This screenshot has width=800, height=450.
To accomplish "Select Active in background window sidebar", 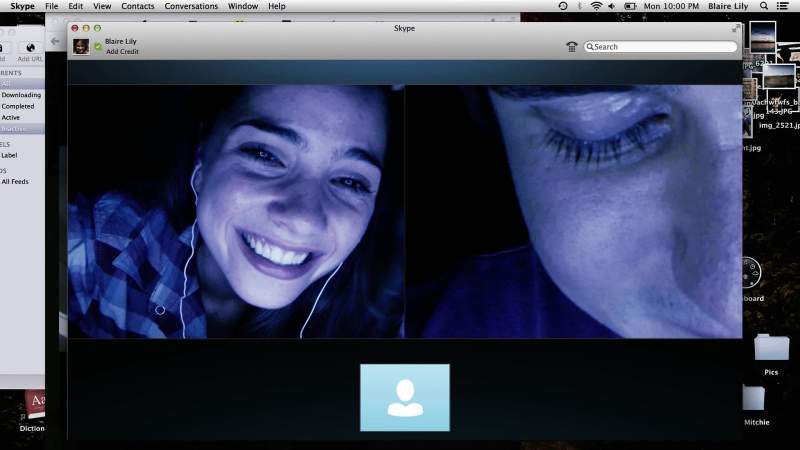I will 11,117.
